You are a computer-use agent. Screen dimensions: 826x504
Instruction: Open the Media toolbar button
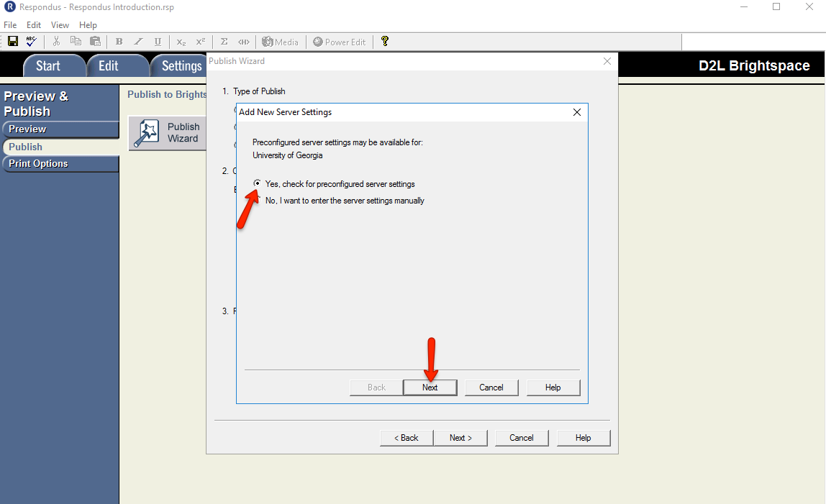click(281, 42)
